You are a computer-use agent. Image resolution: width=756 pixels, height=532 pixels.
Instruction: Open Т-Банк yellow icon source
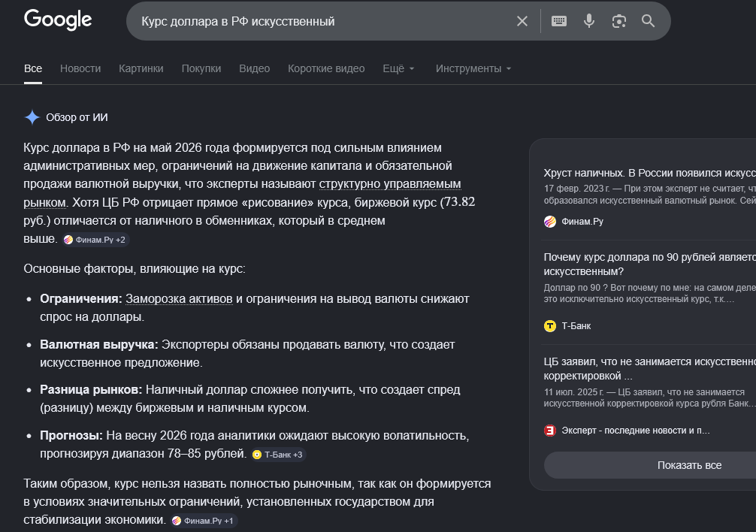[549, 326]
